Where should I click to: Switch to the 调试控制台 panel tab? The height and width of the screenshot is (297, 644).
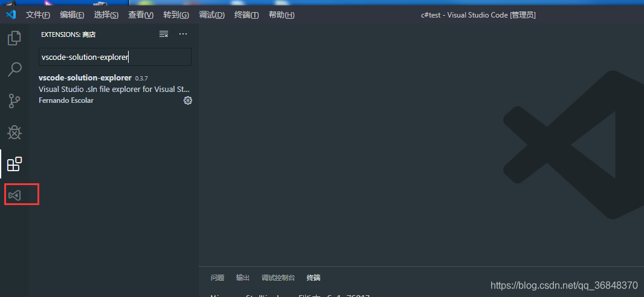coord(278,278)
